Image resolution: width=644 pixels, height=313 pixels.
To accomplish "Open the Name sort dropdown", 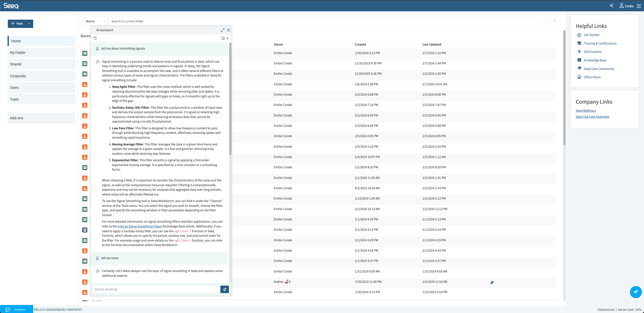I will point(95,21).
